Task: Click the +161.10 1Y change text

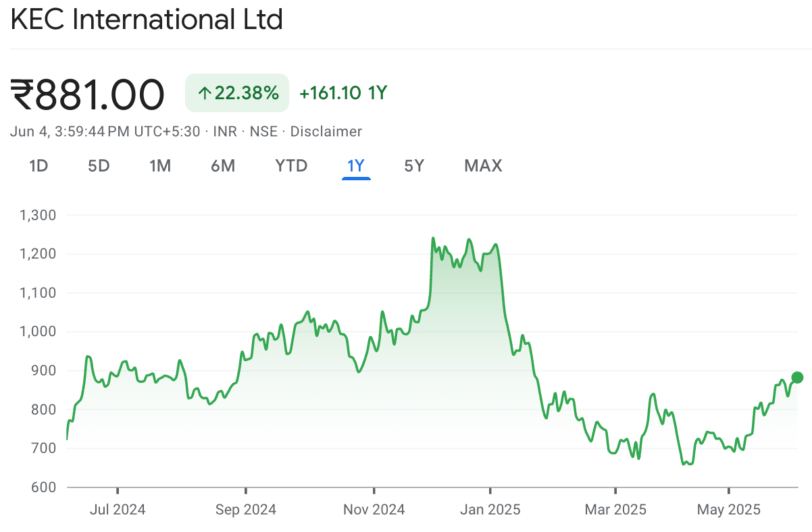Action: click(343, 93)
